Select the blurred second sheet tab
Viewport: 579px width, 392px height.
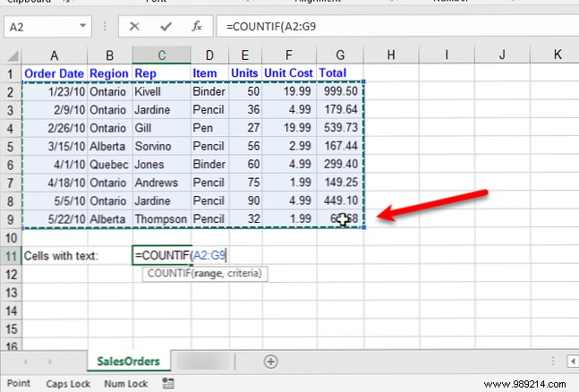205,362
